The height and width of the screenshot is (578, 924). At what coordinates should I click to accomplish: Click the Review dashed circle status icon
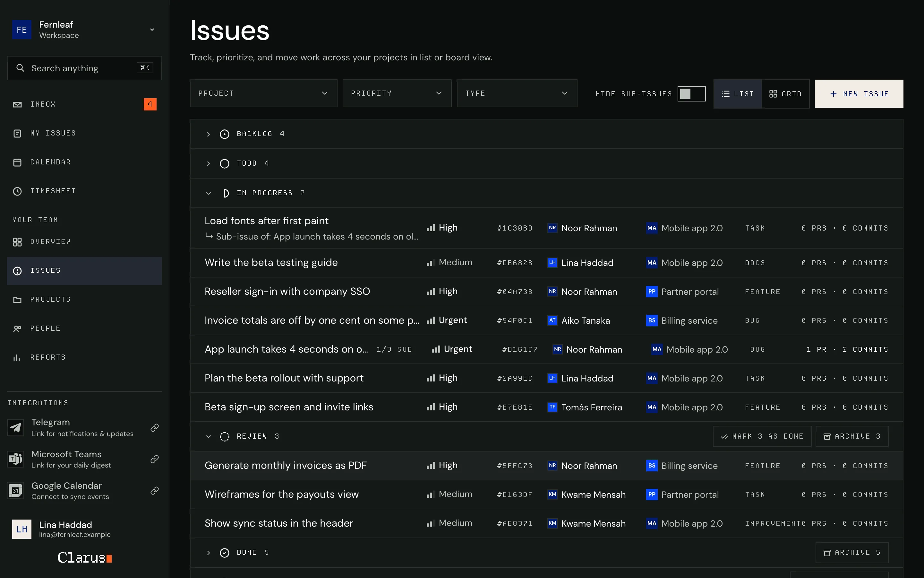[225, 436]
